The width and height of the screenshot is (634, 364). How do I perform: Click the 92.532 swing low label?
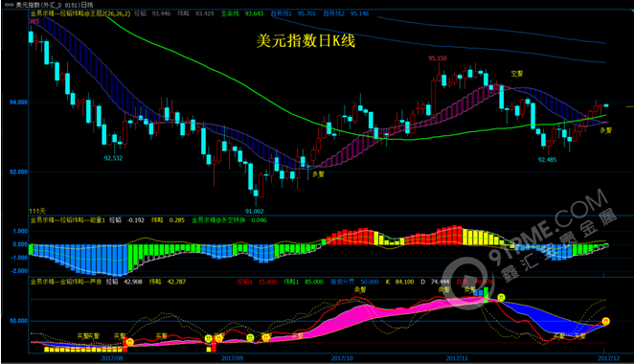tap(113, 158)
